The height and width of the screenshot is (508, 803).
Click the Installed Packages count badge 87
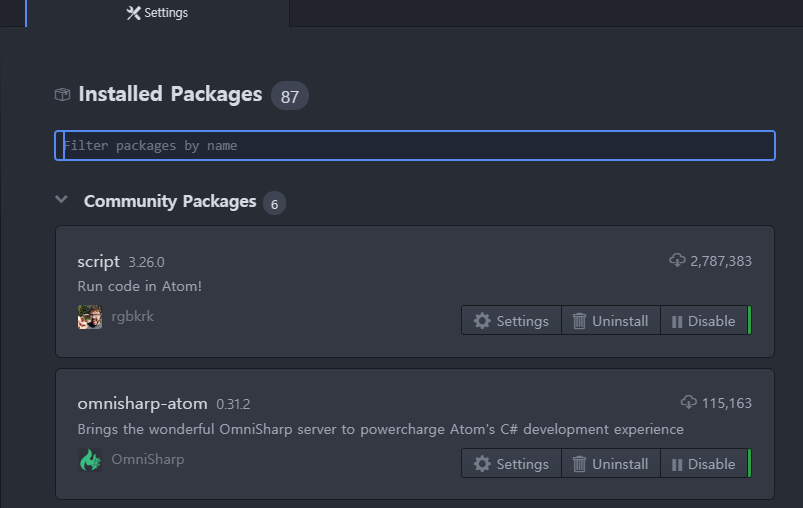(289, 96)
